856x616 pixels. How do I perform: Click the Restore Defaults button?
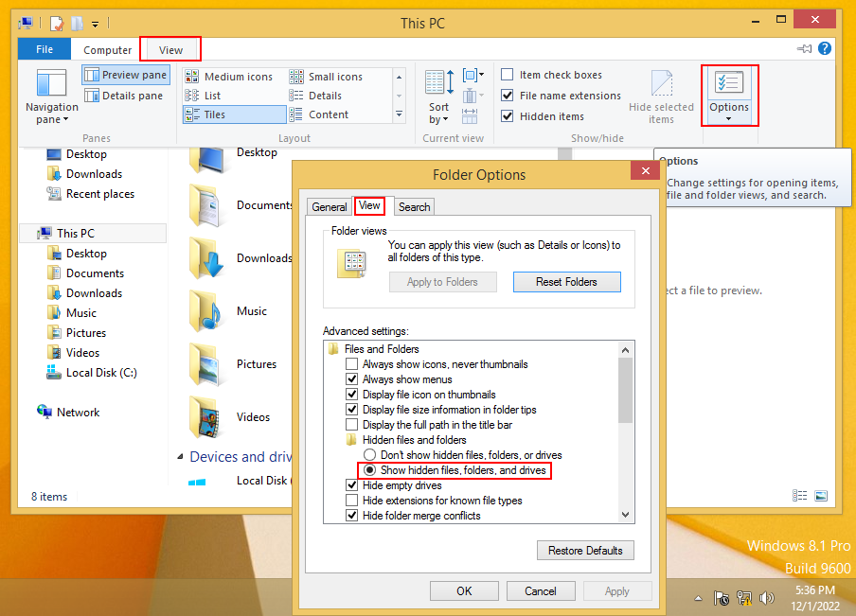point(585,550)
